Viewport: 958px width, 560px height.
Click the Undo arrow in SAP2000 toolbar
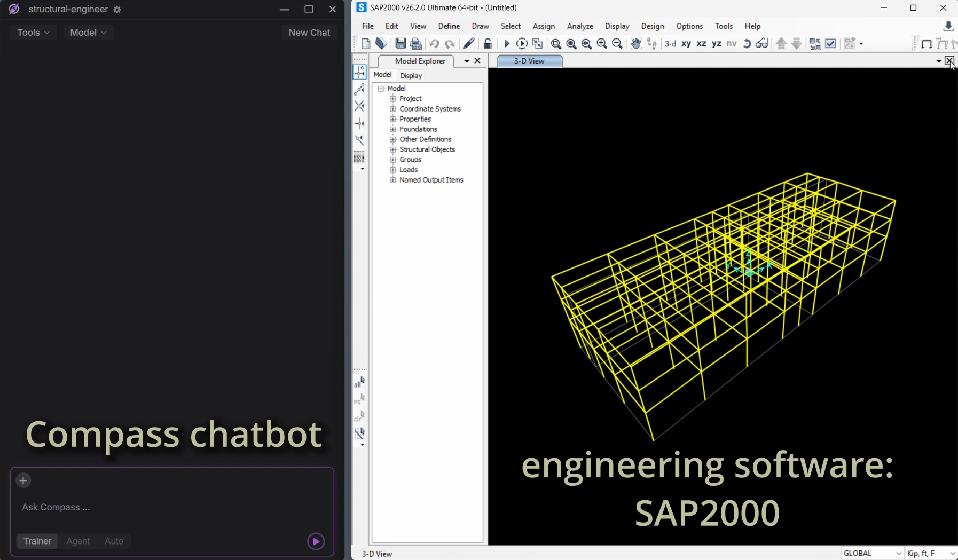coord(434,44)
